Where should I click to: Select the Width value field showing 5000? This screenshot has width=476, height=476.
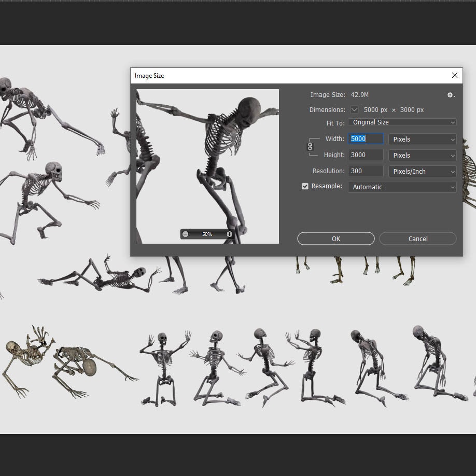click(x=366, y=138)
